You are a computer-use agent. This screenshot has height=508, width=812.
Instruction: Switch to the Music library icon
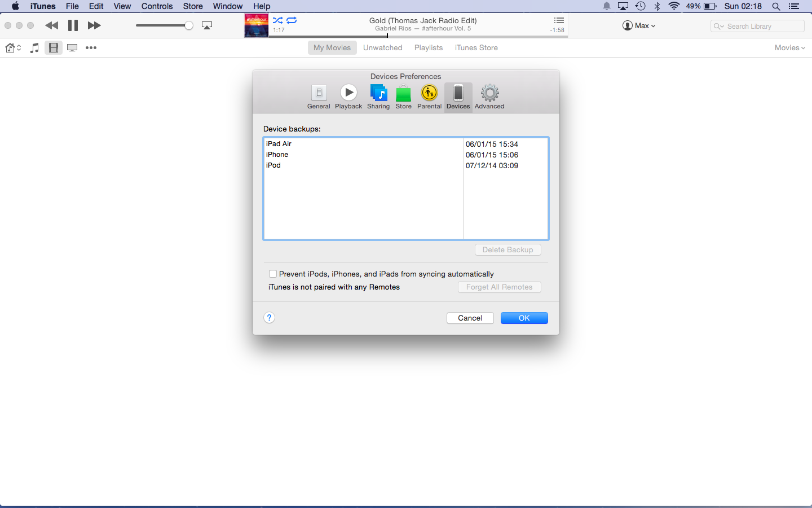click(34, 48)
